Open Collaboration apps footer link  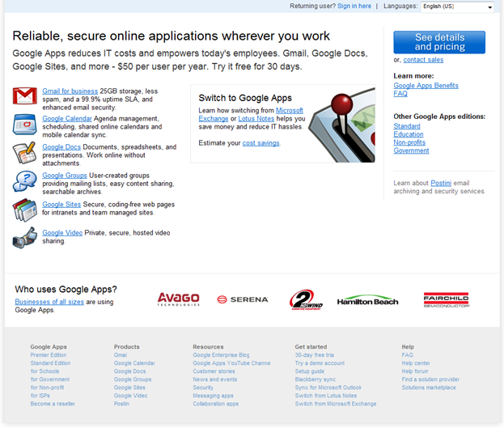(x=216, y=404)
